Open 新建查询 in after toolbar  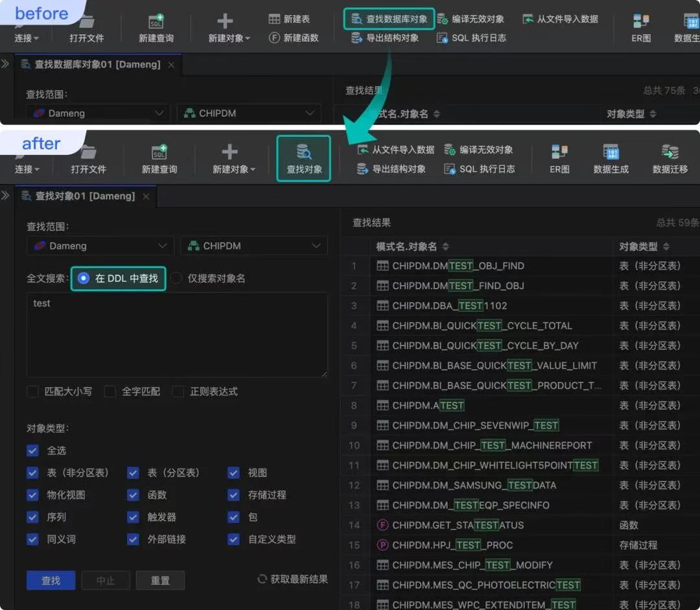click(x=159, y=159)
